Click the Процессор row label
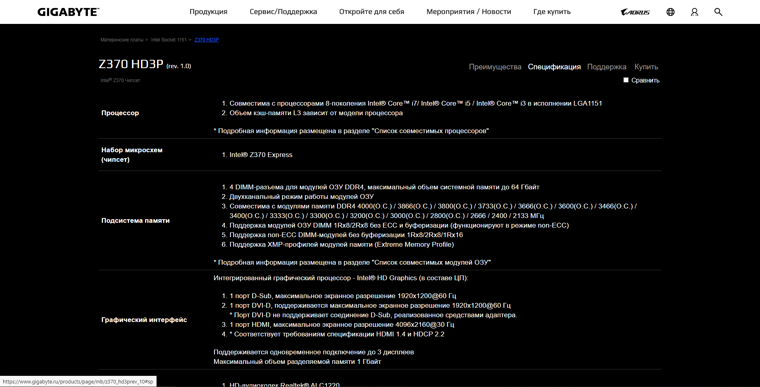Viewport: 760px width, 387px height. tap(120, 113)
